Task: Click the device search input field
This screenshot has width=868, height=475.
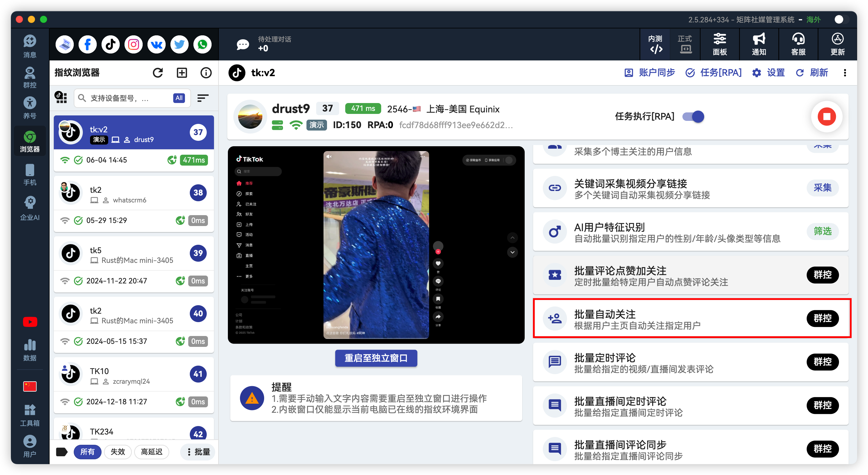Action: pyautogui.click(x=132, y=98)
